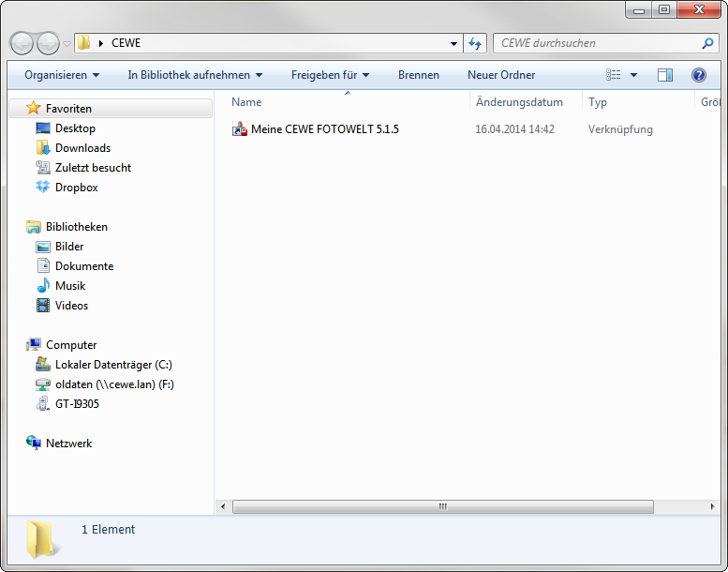Image resolution: width=728 pixels, height=572 pixels.
Task: Click the Computer icon in the sidebar
Action: coord(34,344)
